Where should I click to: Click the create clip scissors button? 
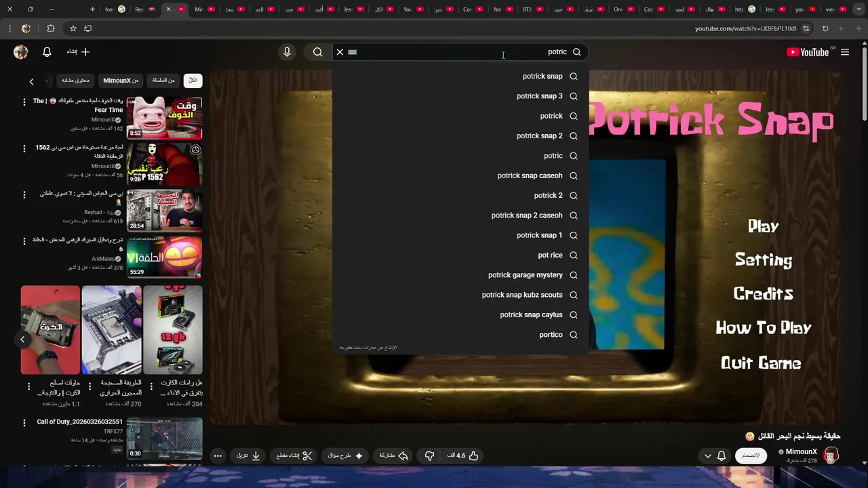coord(294,455)
